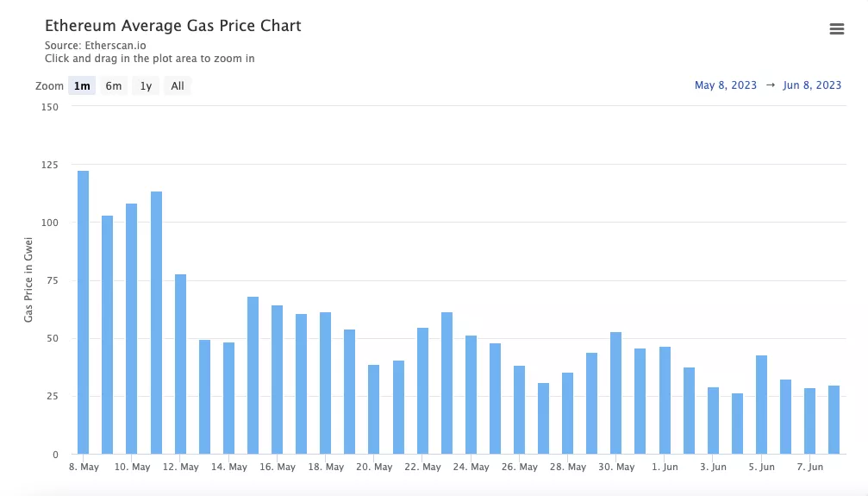Click the bar for 23 May
This screenshot has width=868, height=496.
pyautogui.click(x=446, y=383)
